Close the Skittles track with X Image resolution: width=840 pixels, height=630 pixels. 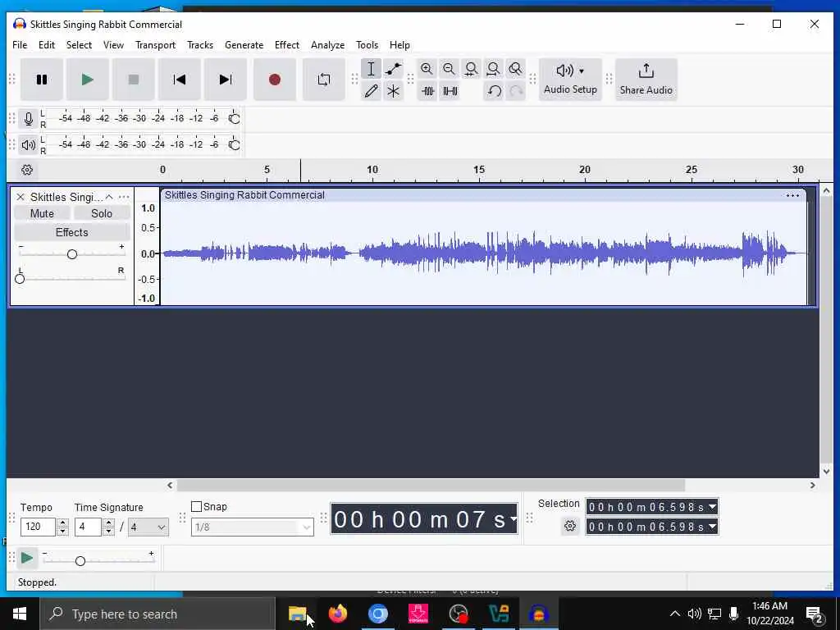pyautogui.click(x=21, y=197)
